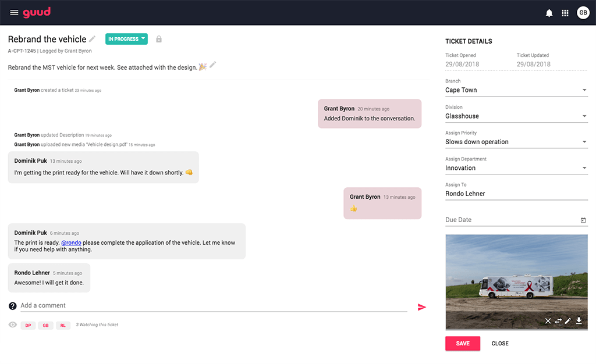Click the 'Vehicle design.pdf' upload activity line
This screenshot has height=364, width=596.
(x=84, y=145)
